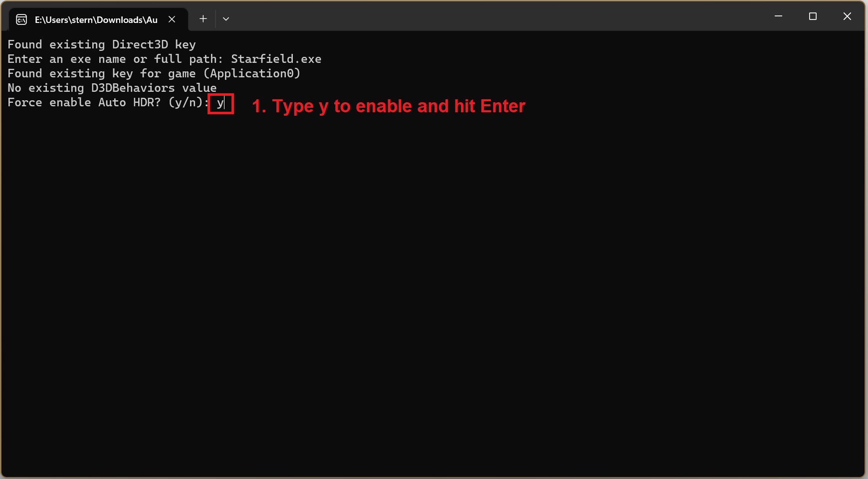The height and width of the screenshot is (479, 868).
Task: Click the Starfield.exe text
Action: click(276, 59)
